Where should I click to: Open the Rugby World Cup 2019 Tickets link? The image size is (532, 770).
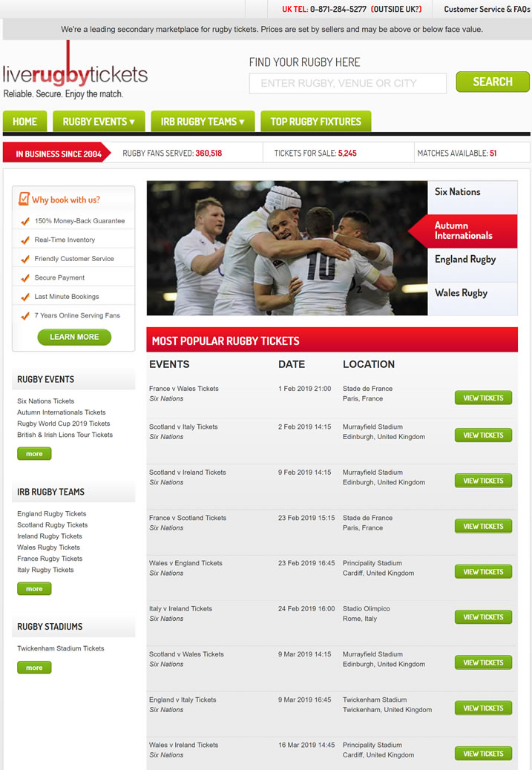click(x=63, y=424)
